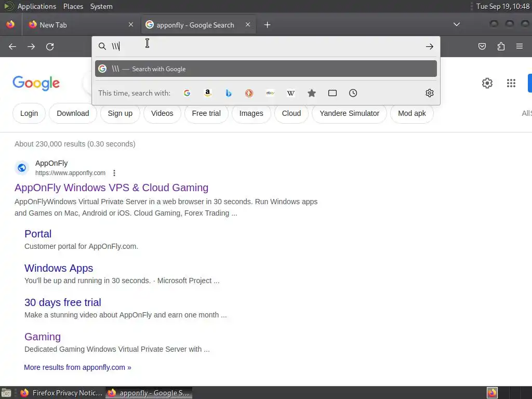Open the three-dot menu beside apponfly.com result
532x399 pixels.
pyautogui.click(x=114, y=173)
